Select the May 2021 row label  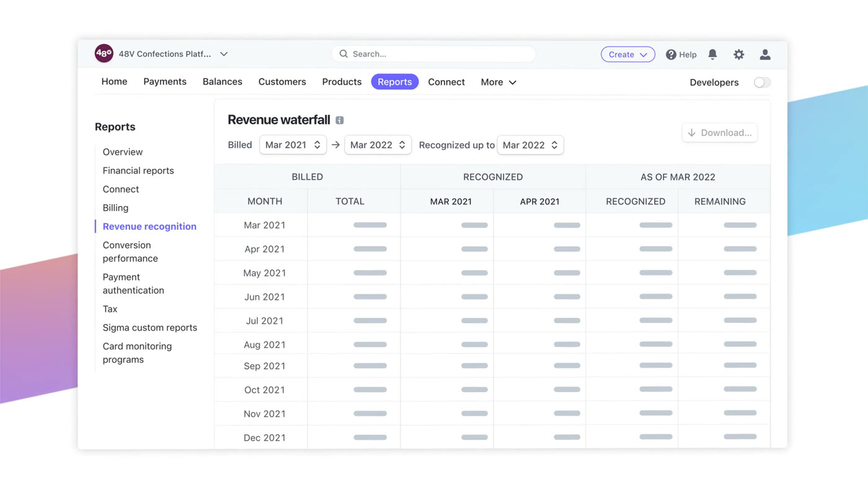265,273
